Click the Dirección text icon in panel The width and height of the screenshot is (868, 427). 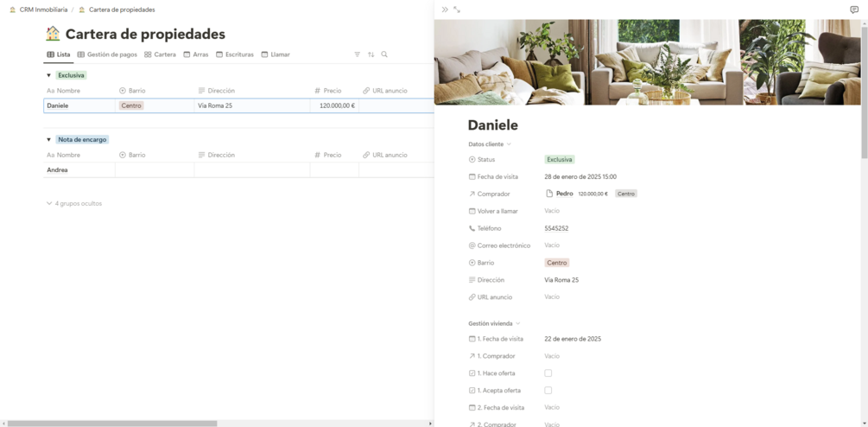(472, 280)
